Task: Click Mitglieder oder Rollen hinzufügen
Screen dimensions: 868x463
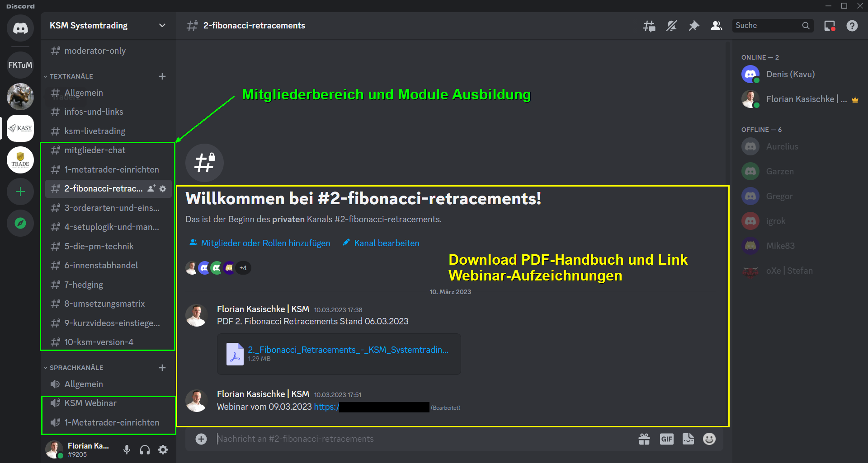Action: coord(259,243)
